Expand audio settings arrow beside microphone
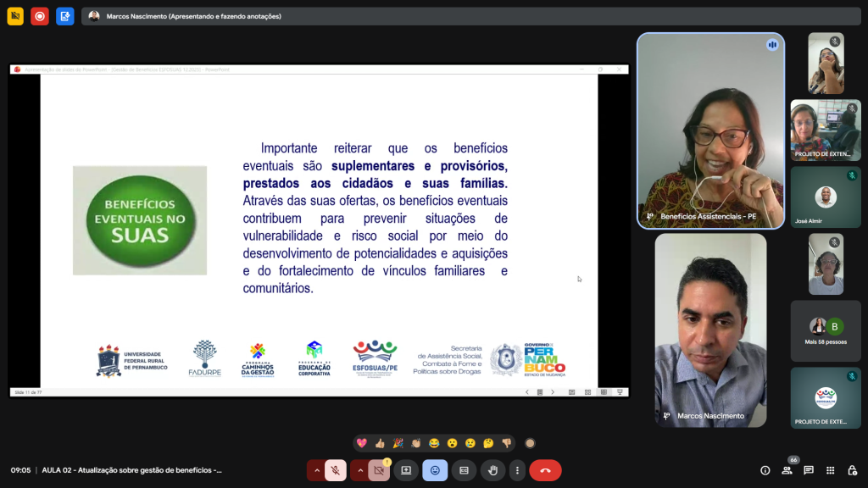This screenshot has width=868, height=488. pyautogui.click(x=317, y=470)
